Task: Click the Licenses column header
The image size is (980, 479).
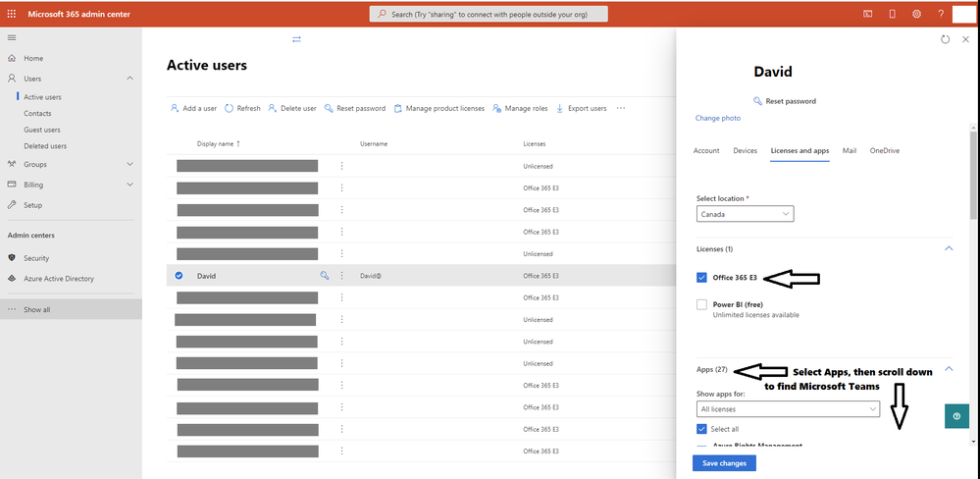Action: (535, 144)
